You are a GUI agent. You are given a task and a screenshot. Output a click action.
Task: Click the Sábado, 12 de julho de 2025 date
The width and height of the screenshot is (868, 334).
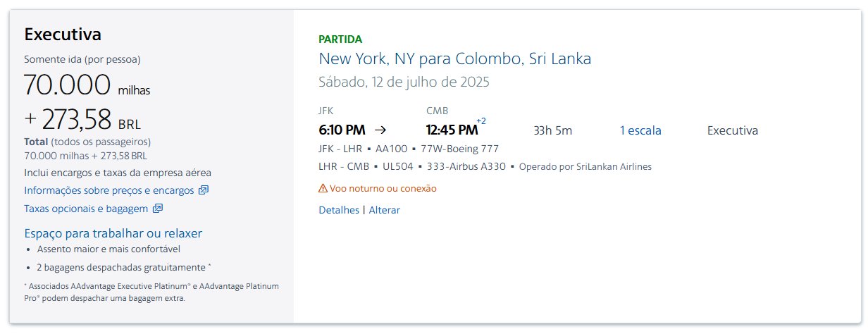pyautogui.click(x=404, y=82)
